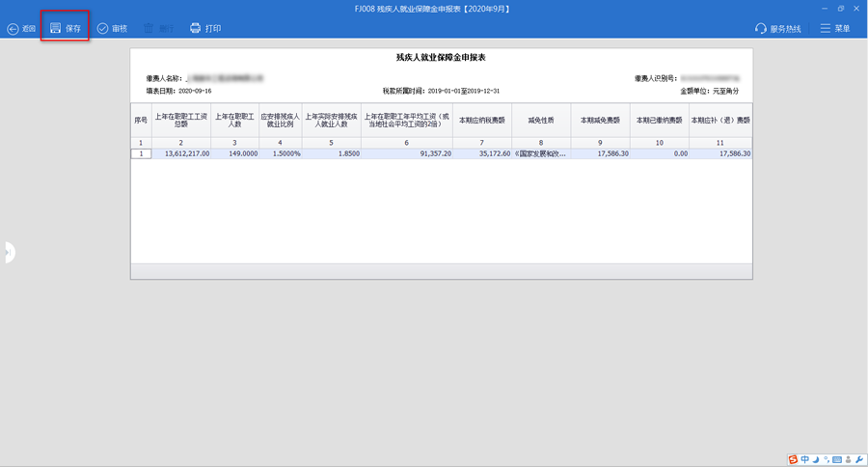Click the 上年在职职工人数 cell 149.0000
The height and width of the screenshot is (467, 868).
coord(235,153)
